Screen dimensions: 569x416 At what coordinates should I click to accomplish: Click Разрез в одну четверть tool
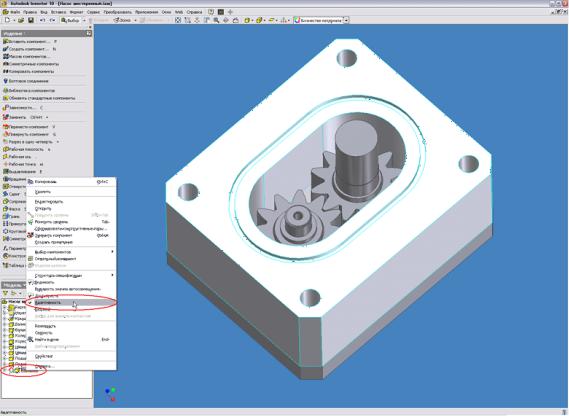[x=28, y=142]
